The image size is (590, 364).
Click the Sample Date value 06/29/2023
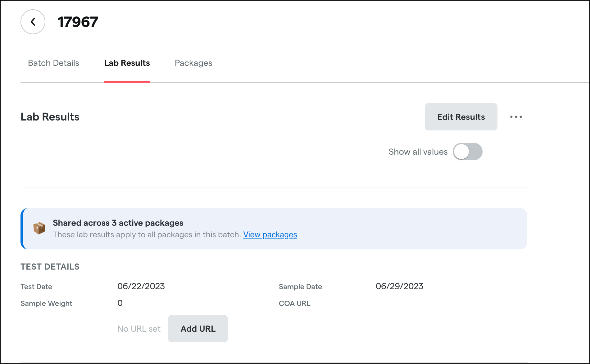coord(400,286)
